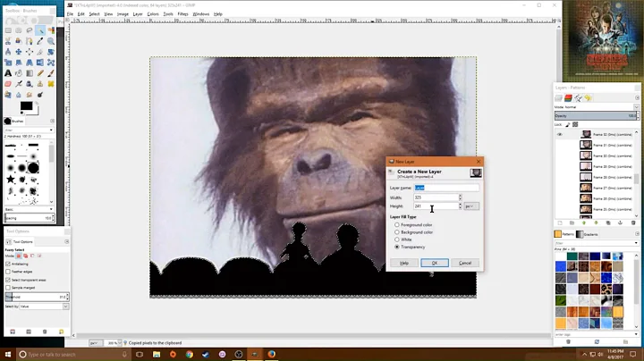The image size is (644, 361).
Task: Select the Clone stamp tool
Action: [40, 84]
